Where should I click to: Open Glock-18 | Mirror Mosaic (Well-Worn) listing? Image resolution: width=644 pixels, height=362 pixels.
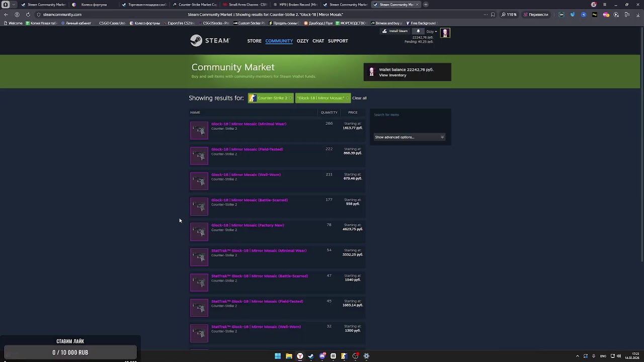point(246,174)
